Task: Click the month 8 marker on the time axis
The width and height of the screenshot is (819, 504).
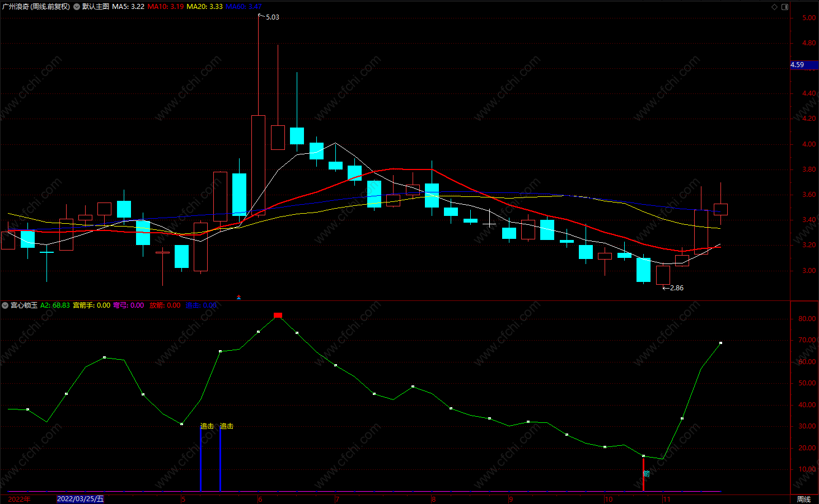Action: click(x=433, y=500)
